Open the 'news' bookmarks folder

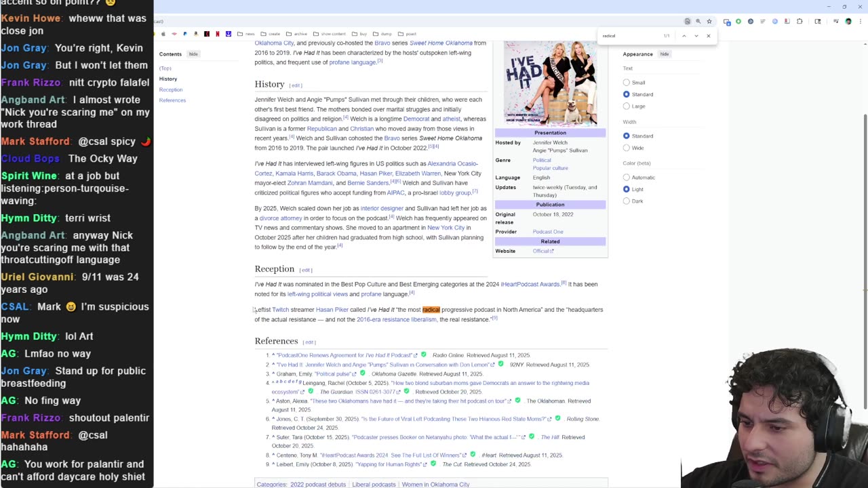coord(246,34)
